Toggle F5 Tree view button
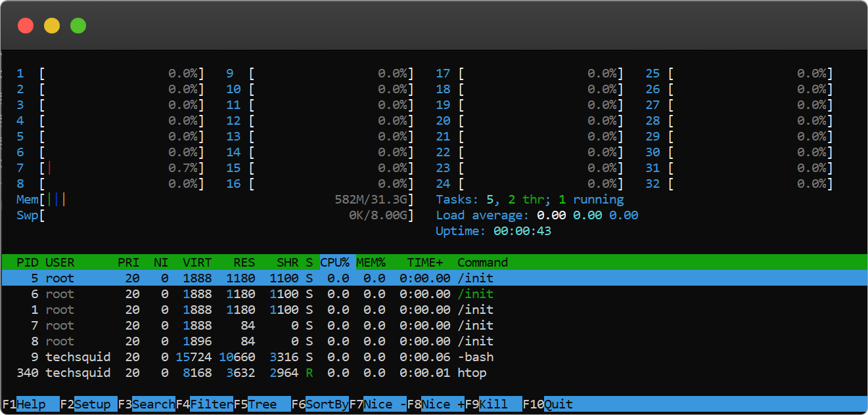Viewport: 868px width, 415px height. (x=262, y=404)
